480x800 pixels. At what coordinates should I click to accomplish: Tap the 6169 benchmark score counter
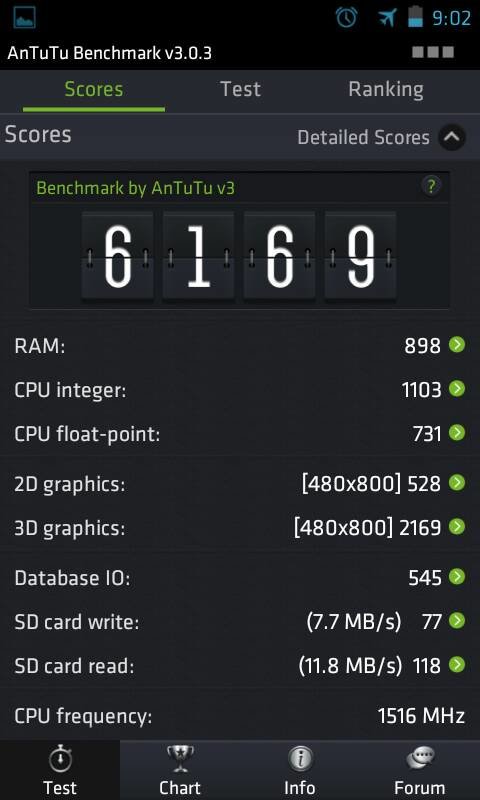[x=239, y=255]
